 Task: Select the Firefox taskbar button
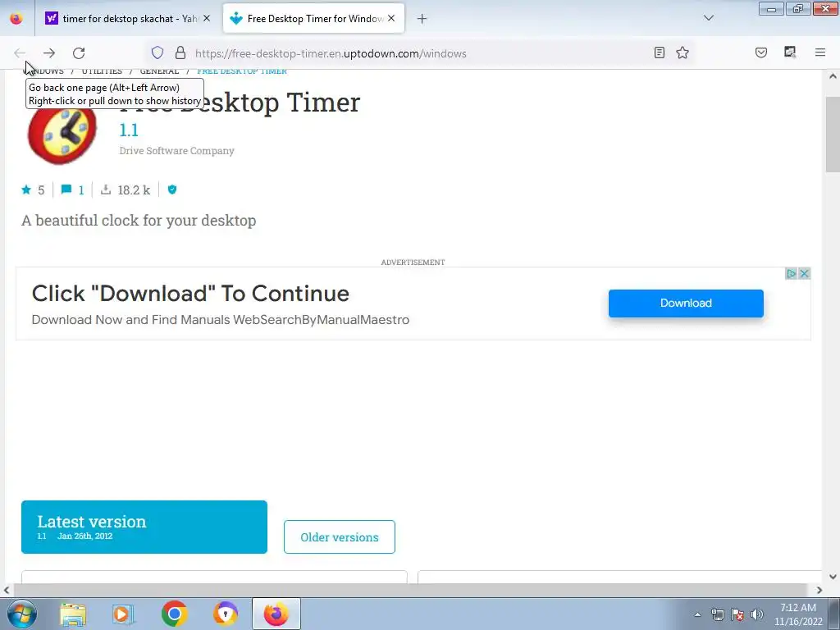(276, 614)
